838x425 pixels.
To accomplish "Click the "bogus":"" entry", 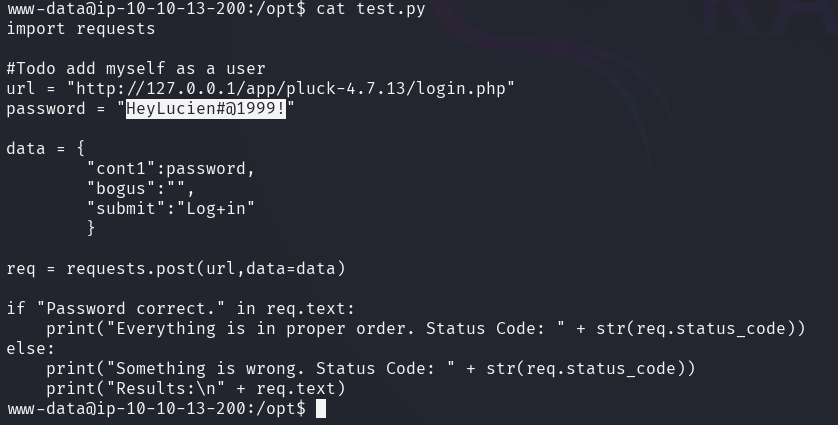I will point(141,189).
